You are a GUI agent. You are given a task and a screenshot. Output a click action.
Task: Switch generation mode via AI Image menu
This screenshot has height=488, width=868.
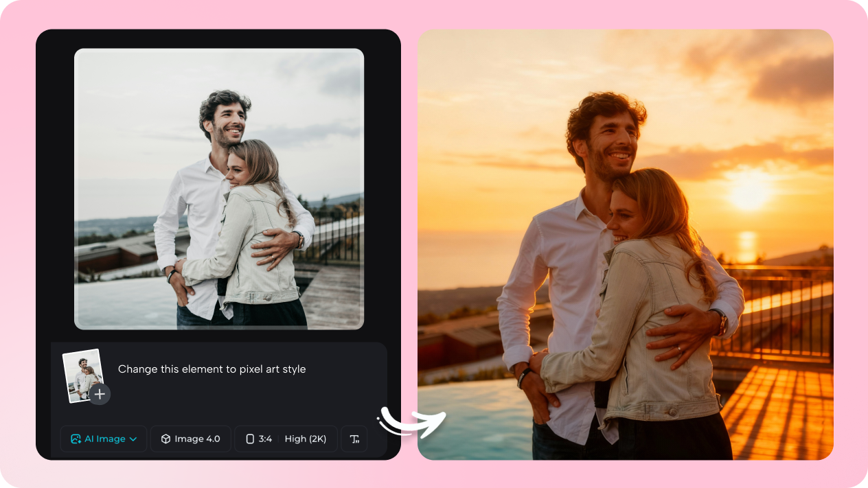tap(103, 439)
